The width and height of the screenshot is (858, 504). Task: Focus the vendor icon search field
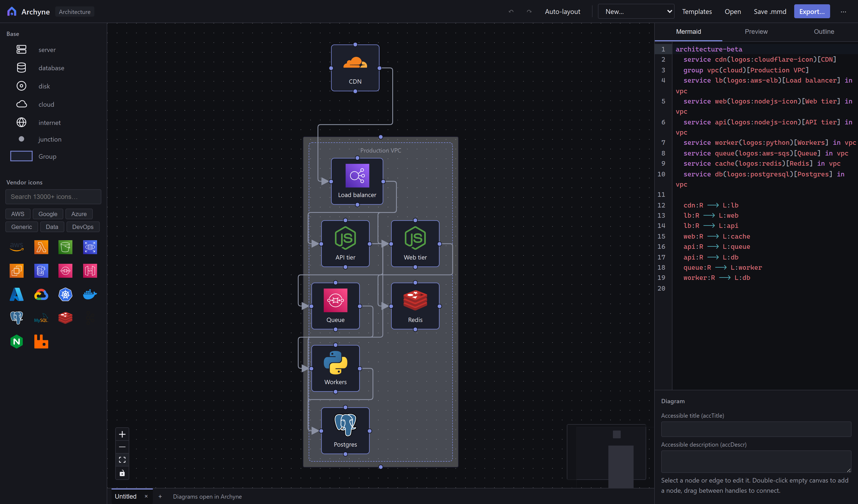click(x=53, y=197)
